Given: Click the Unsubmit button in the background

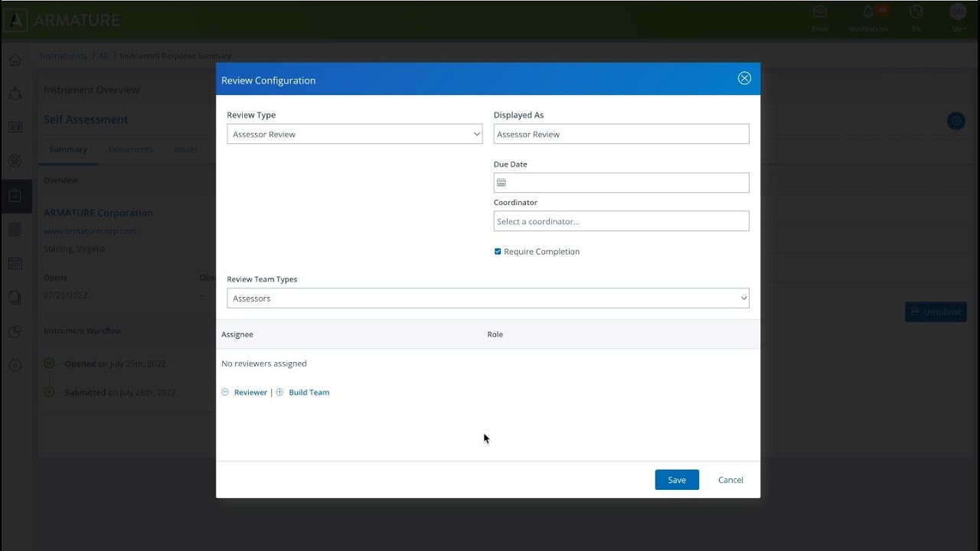Looking at the screenshot, I should coord(936,311).
